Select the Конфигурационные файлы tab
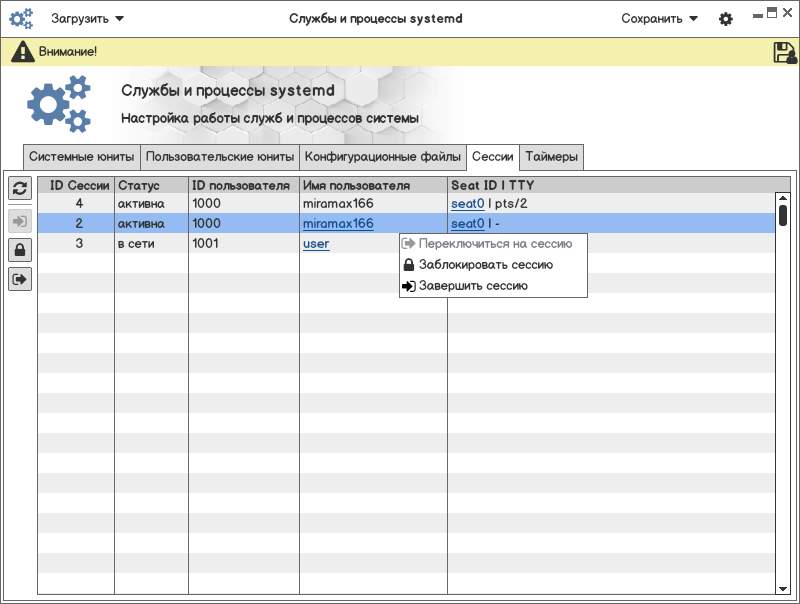 coord(383,157)
